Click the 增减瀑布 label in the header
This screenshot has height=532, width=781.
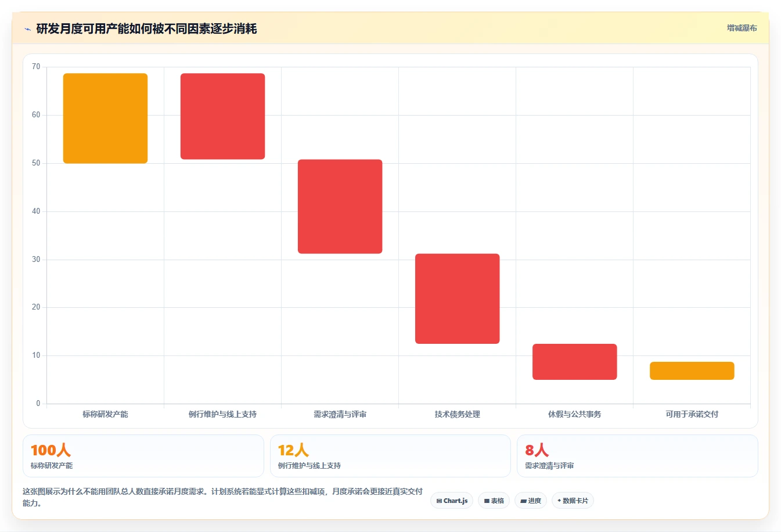coord(742,28)
